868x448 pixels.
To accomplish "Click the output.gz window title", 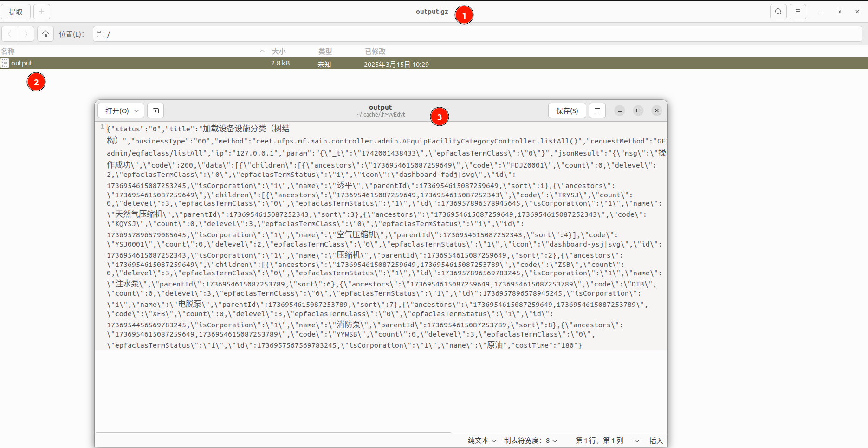I will pyautogui.click(x=432, y=12).
